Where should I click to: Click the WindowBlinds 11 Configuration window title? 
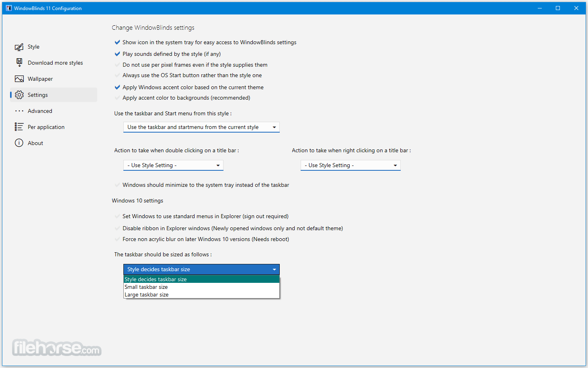point(48,8)
